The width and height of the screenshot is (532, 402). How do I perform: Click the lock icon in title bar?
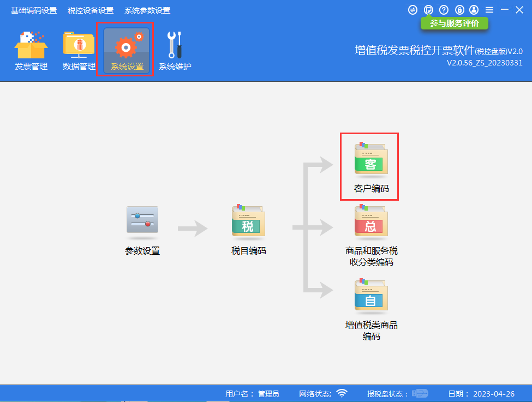click(459, 10)
